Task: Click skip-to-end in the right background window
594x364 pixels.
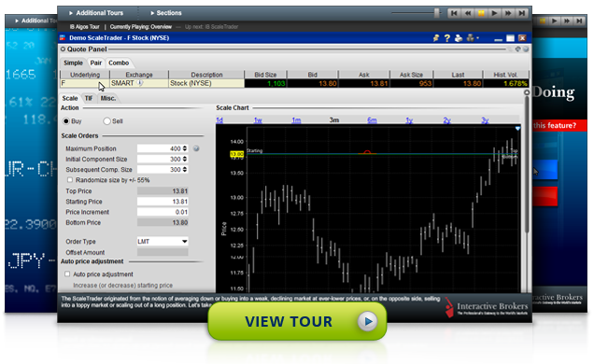Action: pyautogui.click(x=579, y=21)
